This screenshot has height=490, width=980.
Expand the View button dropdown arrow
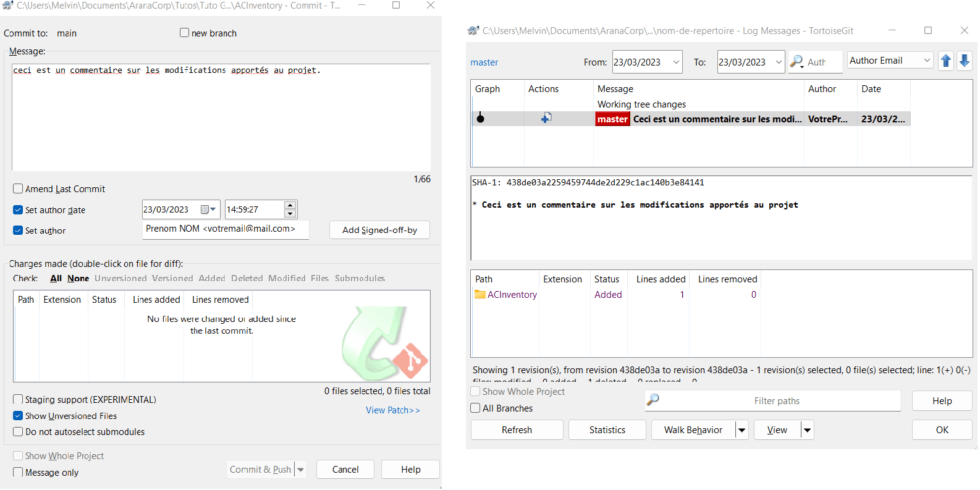click(807, 430)
